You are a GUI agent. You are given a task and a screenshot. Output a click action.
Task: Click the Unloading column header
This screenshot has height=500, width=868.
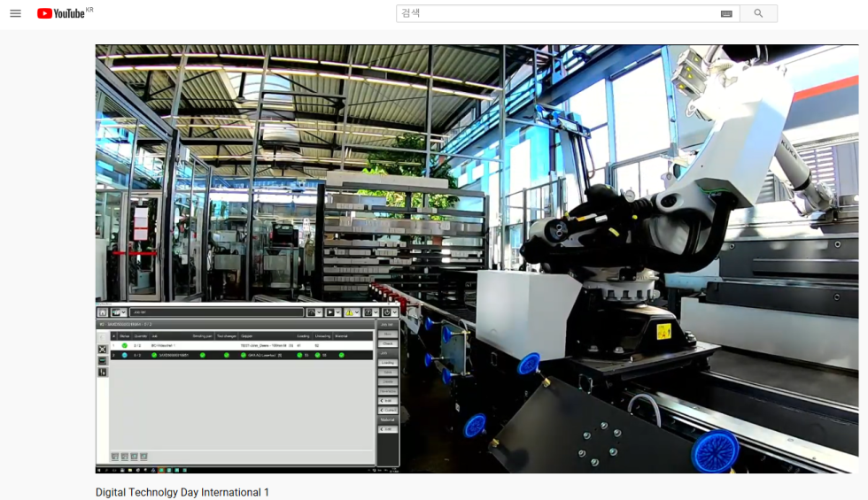pos(322,336)
